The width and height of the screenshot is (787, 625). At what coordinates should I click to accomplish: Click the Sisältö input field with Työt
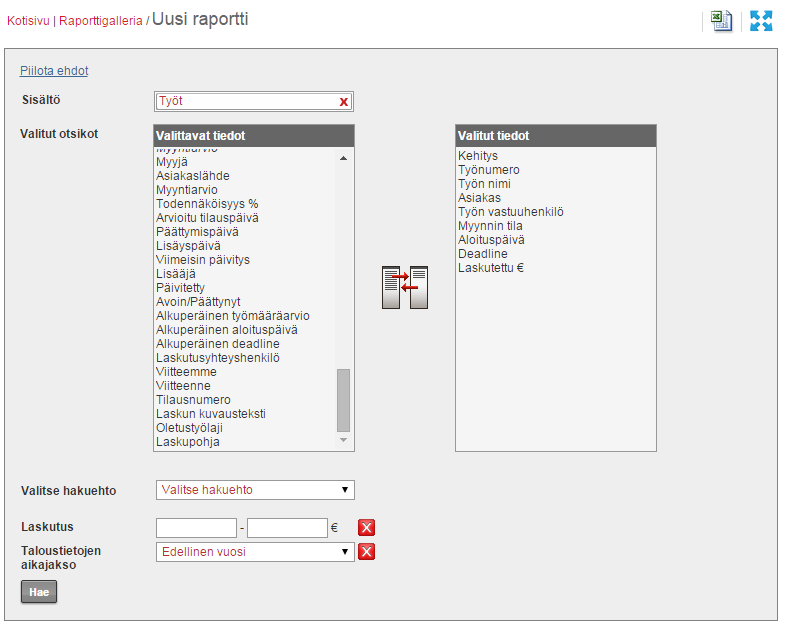254,101
